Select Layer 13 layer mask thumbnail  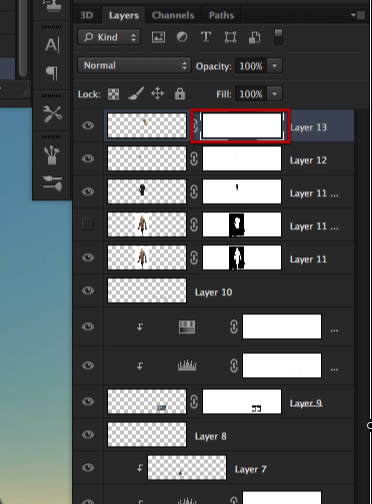pos(242,125)
